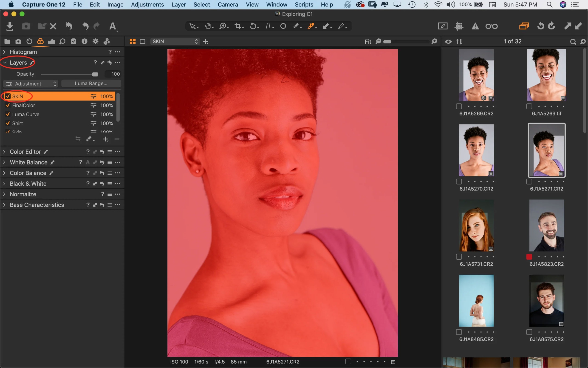Delete layer with the minus button
Viewport: 588px width, 368px height.
[117, 139]
